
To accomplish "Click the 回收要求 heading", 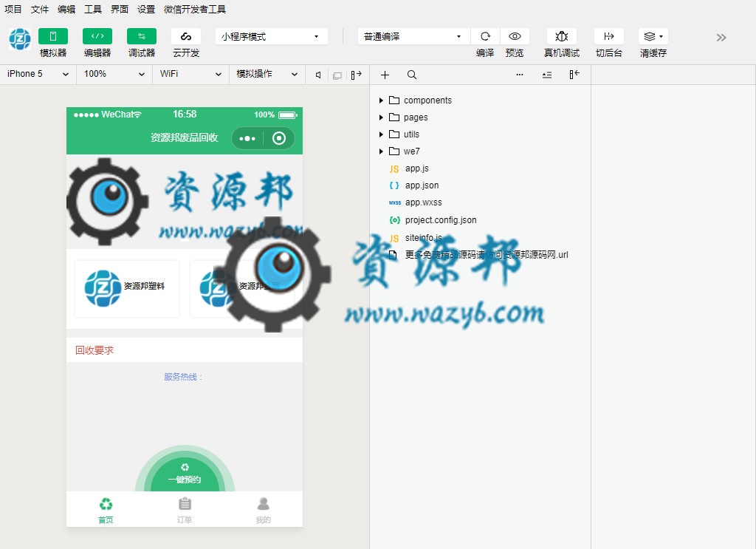I will pos(94,350).
